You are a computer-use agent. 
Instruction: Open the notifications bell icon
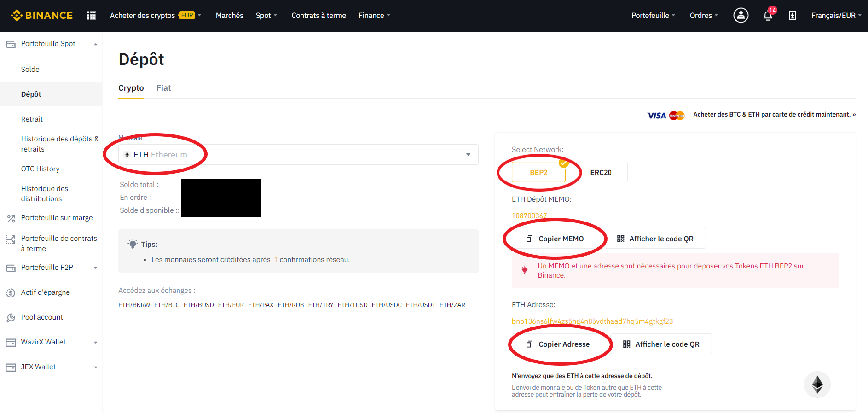pyautogui.click(x=768, y=16)
